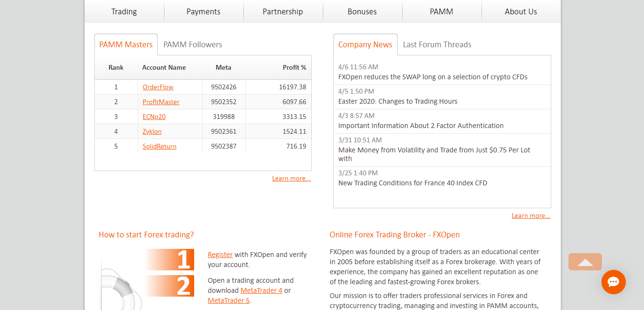Open Make Money from Volatility news item
Viewport: 644px width, 310px height.
click(x=434, y=154)
